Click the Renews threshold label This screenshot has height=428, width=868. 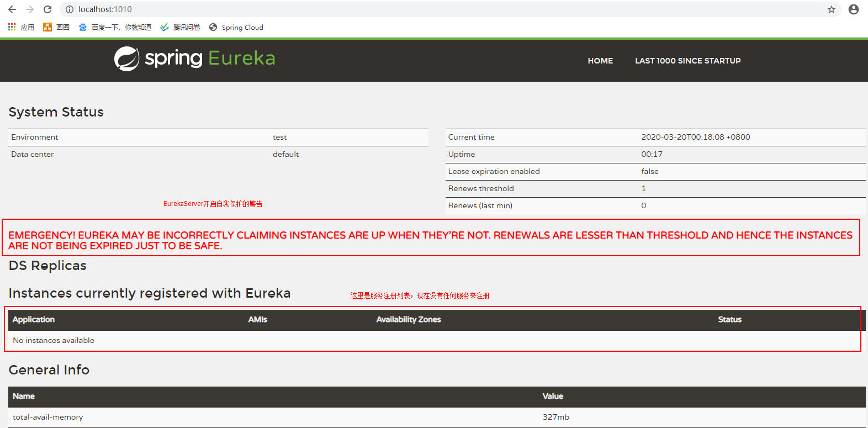click(481, 188)
